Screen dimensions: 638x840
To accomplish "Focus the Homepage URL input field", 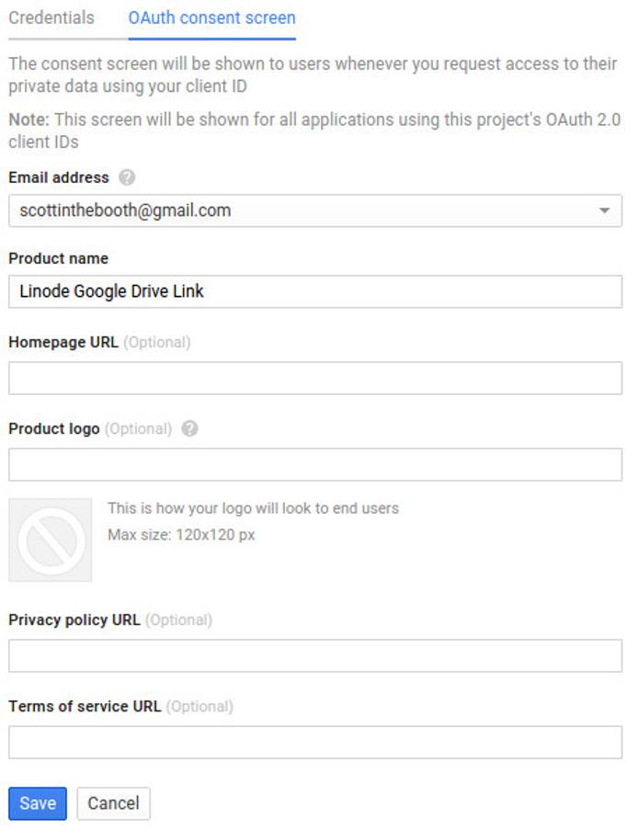I will [x=313, y=377].
